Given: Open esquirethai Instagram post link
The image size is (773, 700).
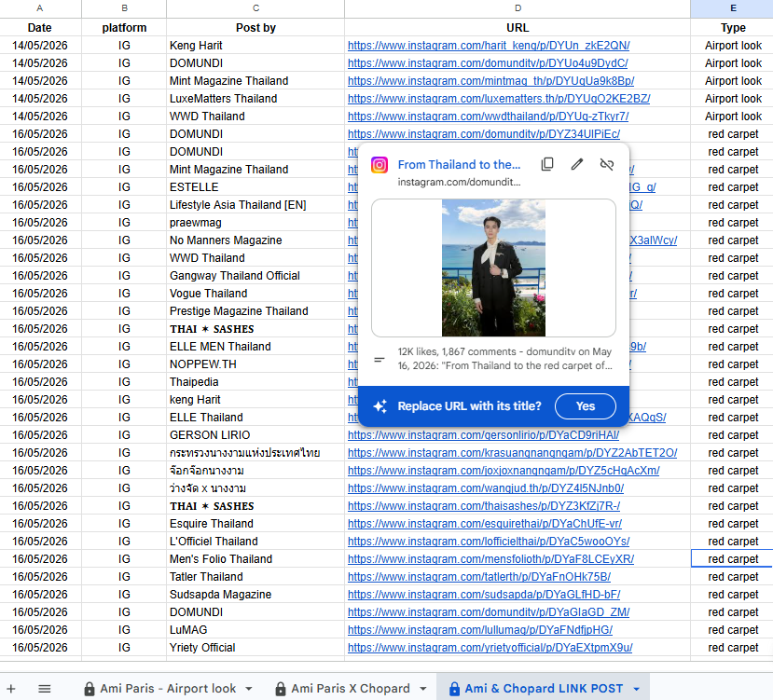Looking at the screenshot, I should pos(485,524).
